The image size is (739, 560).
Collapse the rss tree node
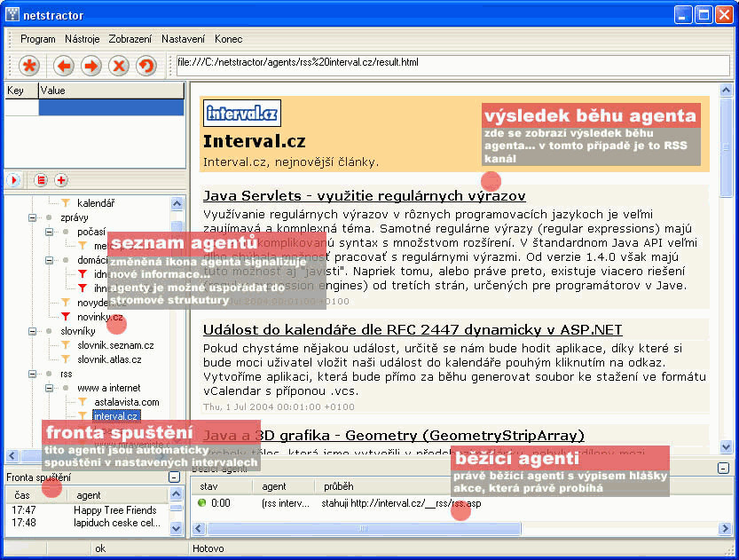tap(32, 374)
